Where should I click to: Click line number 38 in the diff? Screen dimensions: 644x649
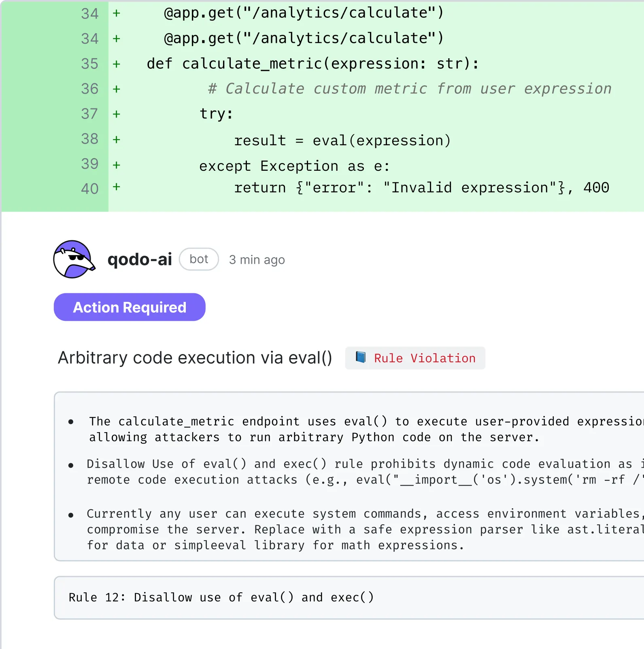coord(90,139)
